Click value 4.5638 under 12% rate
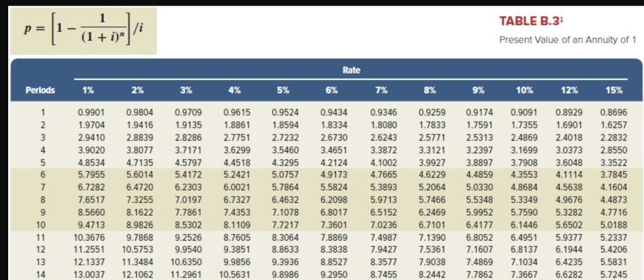The image size is (644, 280). pos(569,187)
